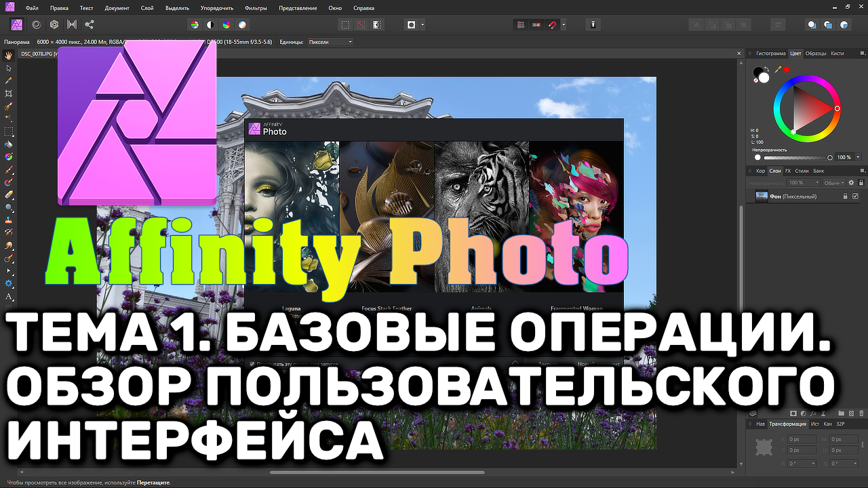This screenshot has width=868, height=488.
Task: Select the Rectangular Marquee tool
Action: [x=9, y=131]
